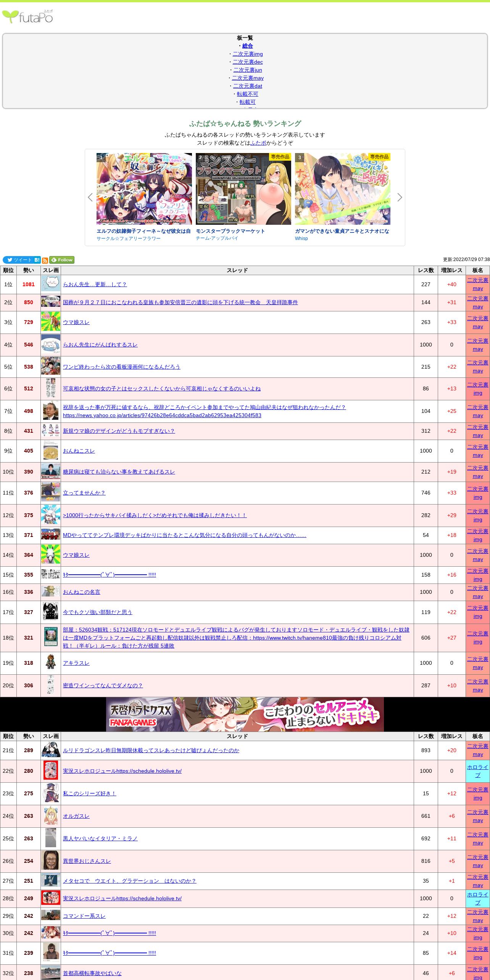Viewport: 490px width, 980px height.
Task: Open thumbnail for rank 19 アキラスレ
Action: (x=51, y=662)
